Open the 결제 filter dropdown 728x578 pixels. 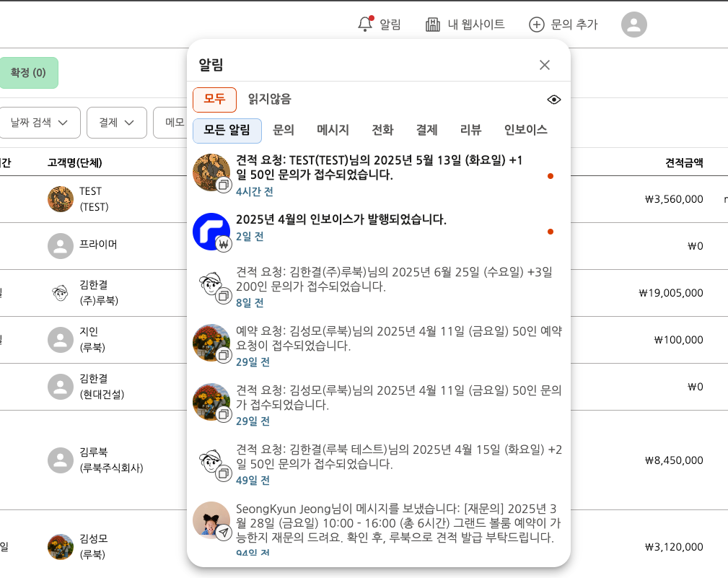(116, 123)
